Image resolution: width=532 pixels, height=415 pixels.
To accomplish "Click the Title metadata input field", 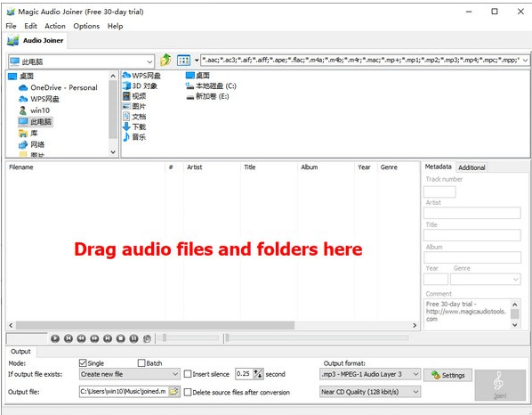I will pyautogui.click(x=472, y=235).
